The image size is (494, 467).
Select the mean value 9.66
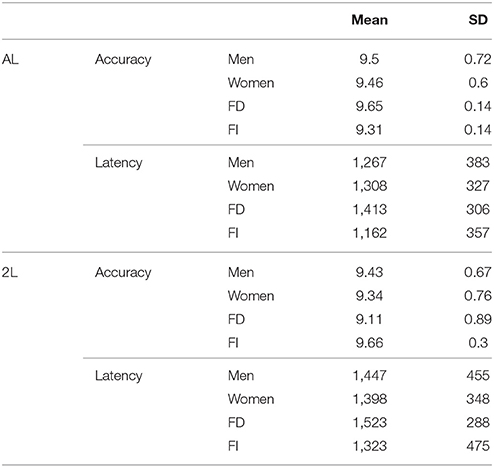click(369, 343)
